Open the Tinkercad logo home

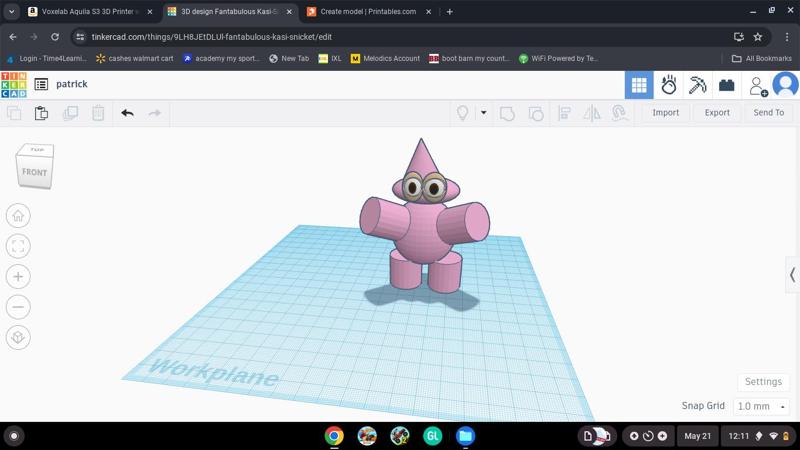(x=14, y=85)
